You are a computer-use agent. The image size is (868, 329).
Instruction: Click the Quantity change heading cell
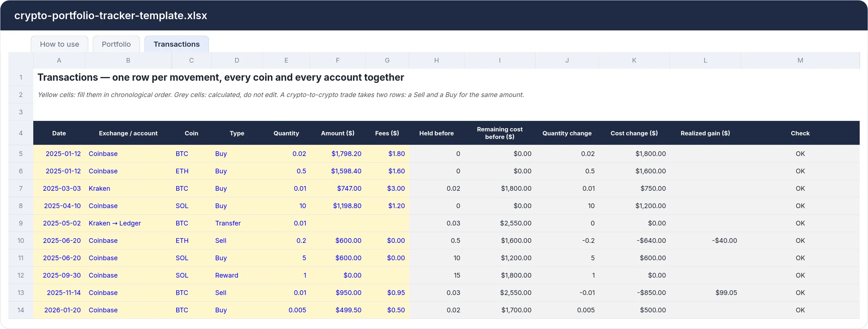point(567,133)
